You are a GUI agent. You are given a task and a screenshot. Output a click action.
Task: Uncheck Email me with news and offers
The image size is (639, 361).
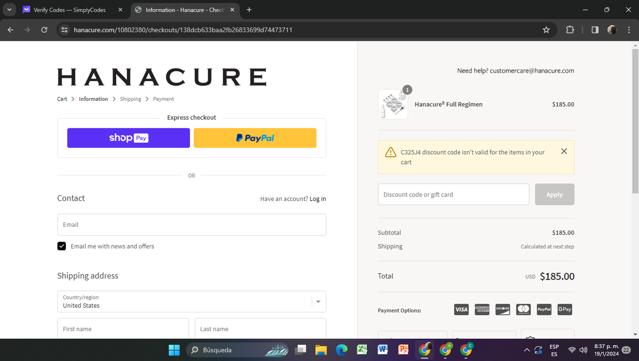tap(62, 246)
